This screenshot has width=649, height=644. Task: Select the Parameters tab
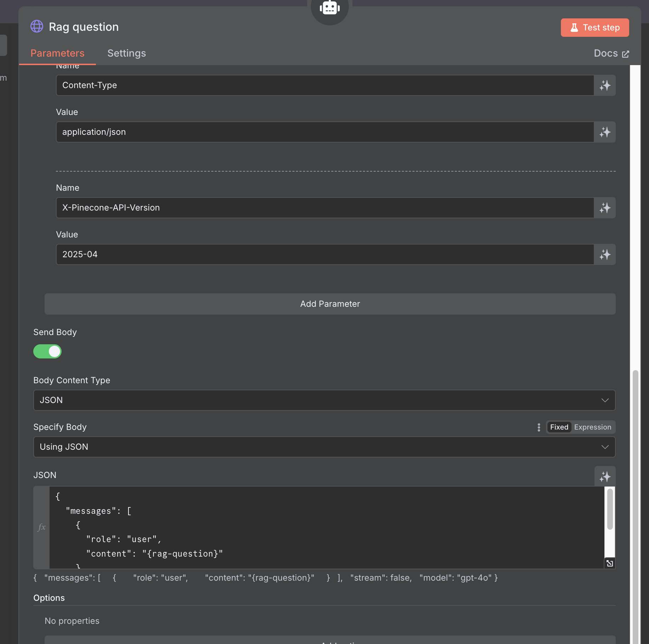[x=57, y=53]
